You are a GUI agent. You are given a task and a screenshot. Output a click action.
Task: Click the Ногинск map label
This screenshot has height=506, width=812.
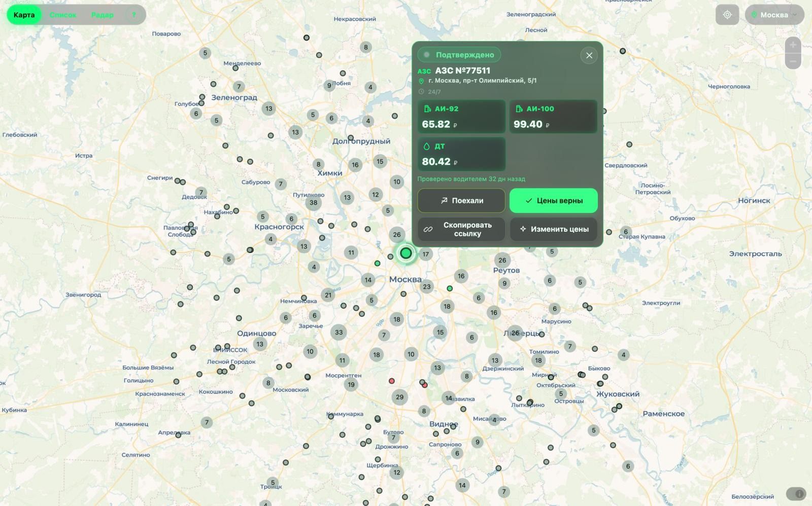click(754, 201)
